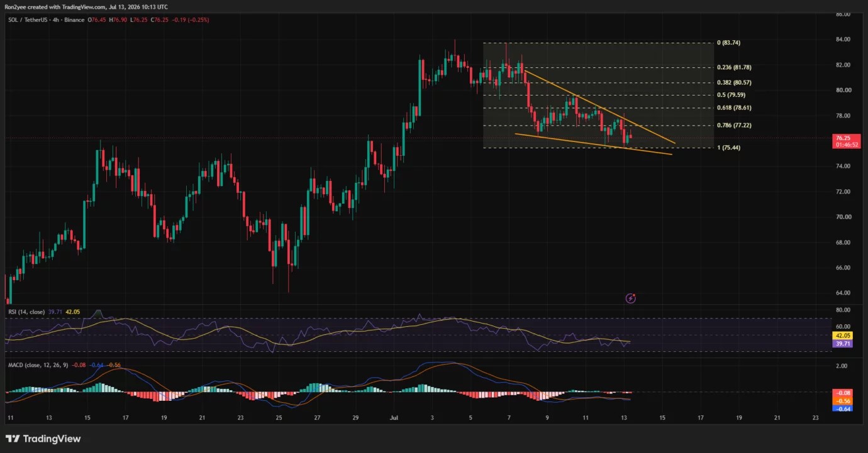The height and width of the screenshot is (453, 868).
Task: Click the Fib level label 0.236 (81.78)
Action: pos(735,67)
